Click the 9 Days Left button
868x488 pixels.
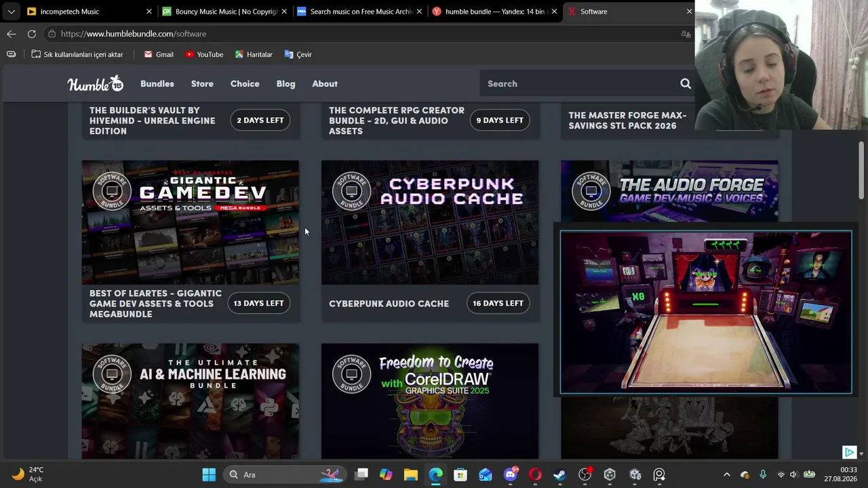[x=500, y=120]
